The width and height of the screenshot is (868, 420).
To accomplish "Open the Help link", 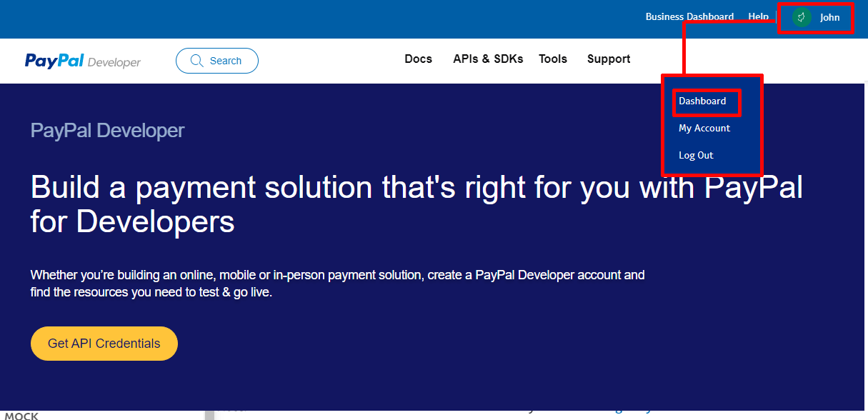I will click(x=758, y=16).
